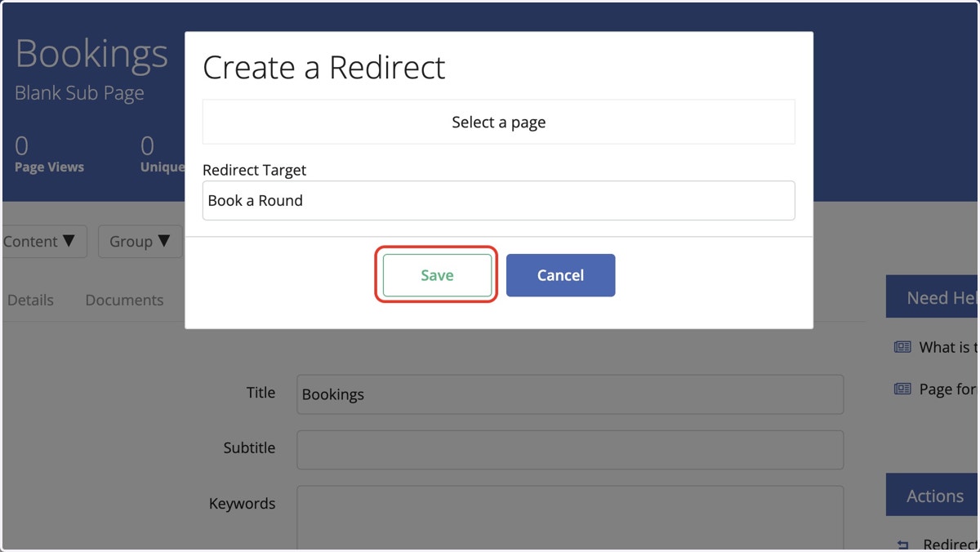Click the 'Create a Redirect' dialog title

tap(324, 67)
